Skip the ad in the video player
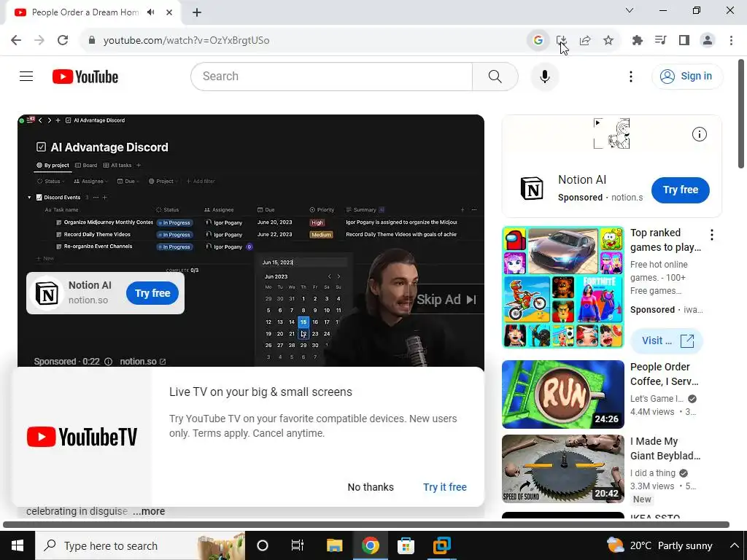The image size is (747, 560). [x=446, y=300]
